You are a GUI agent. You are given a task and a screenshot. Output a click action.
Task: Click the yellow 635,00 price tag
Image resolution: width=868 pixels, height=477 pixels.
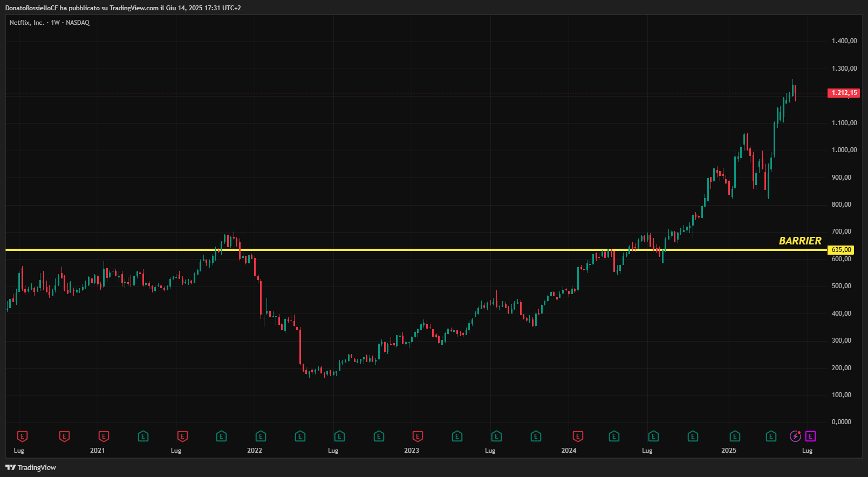click(841, 250)
